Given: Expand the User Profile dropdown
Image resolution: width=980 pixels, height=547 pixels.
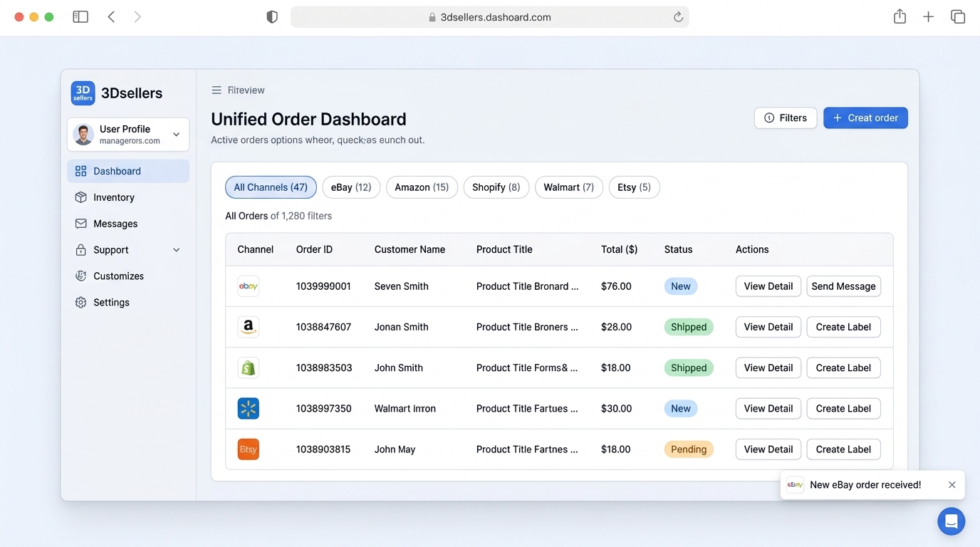Looking at the screenshot, I should tap(176, 134).
